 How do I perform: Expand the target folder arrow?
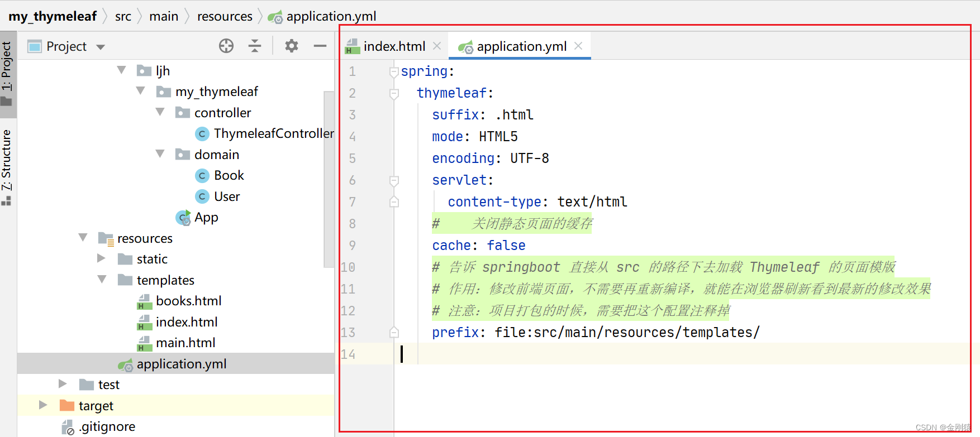pos(43,405)
